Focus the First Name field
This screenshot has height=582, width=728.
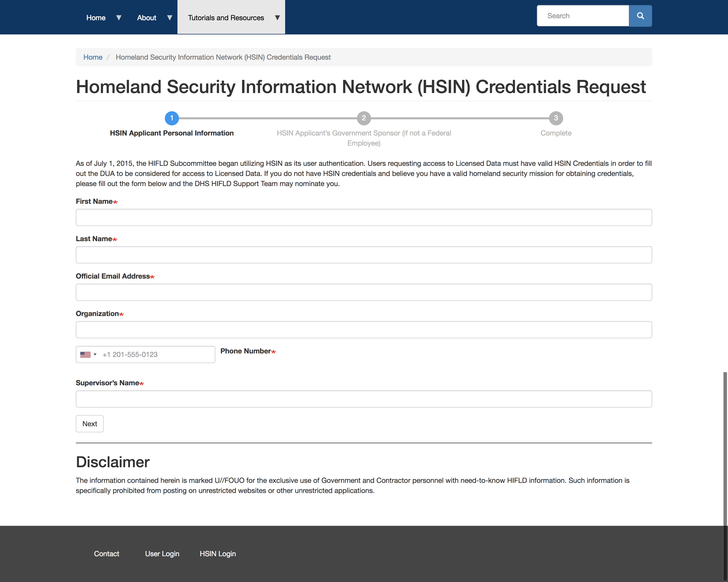pyautogui.click(x=364, y=217)
